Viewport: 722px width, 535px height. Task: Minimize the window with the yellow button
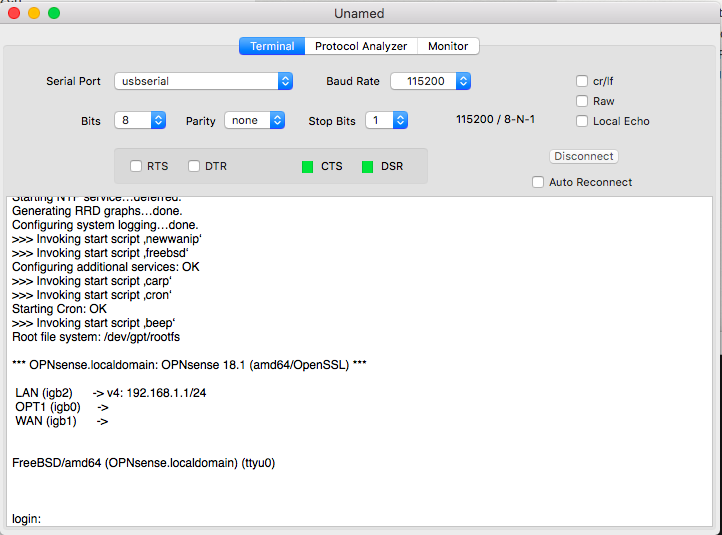34,13
